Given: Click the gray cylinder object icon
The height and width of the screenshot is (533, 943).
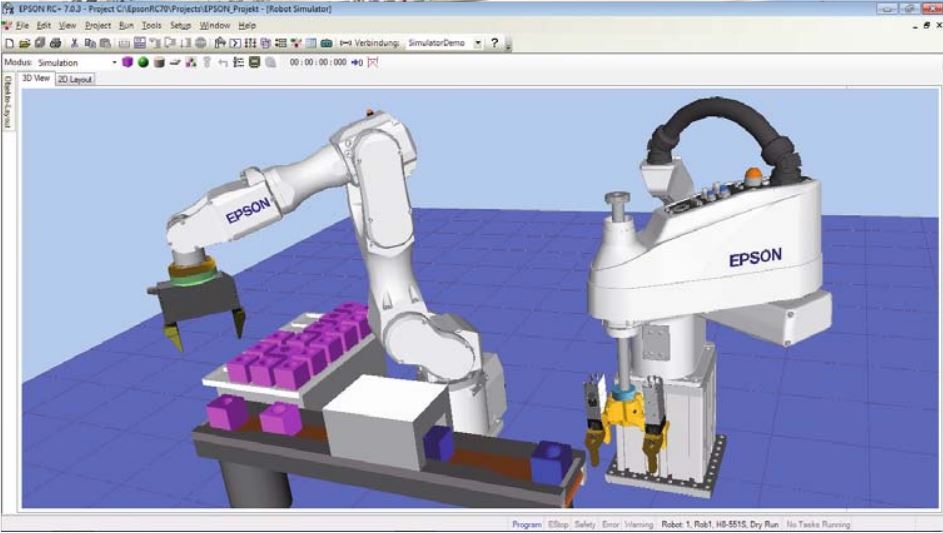Looking at the screenshot, I should [x=159, y=62].
